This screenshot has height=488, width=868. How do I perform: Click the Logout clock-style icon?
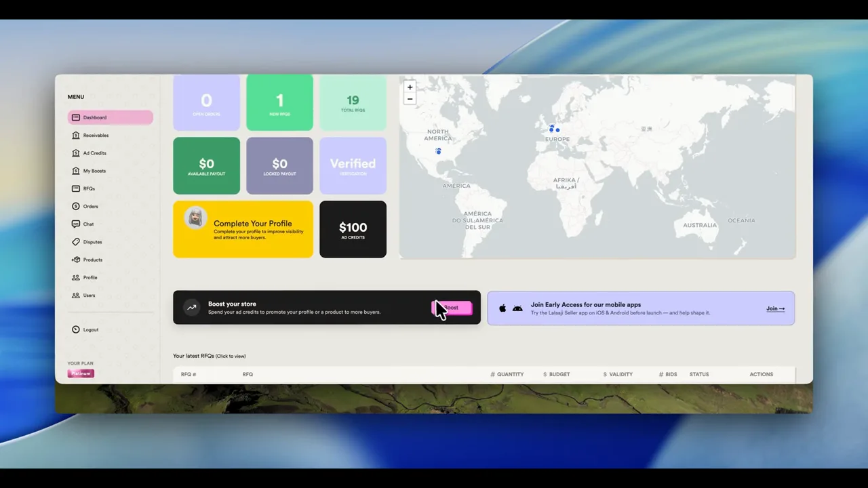click(x=76, y=329)
